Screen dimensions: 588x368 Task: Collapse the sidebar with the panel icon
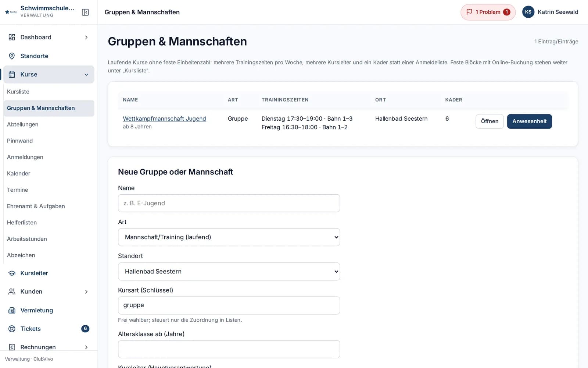coord(85,12)
